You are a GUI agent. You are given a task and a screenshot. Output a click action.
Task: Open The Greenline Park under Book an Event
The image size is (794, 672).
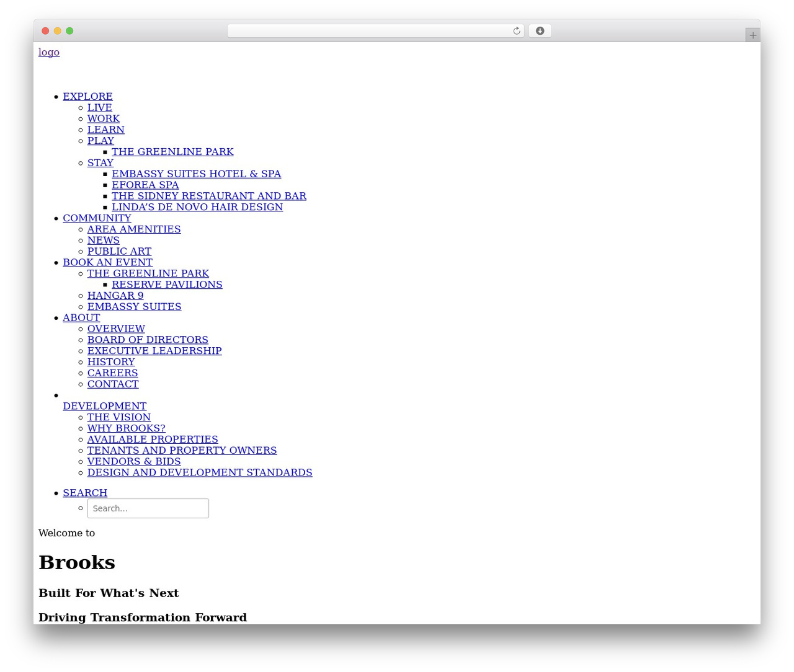coord(148,273)
